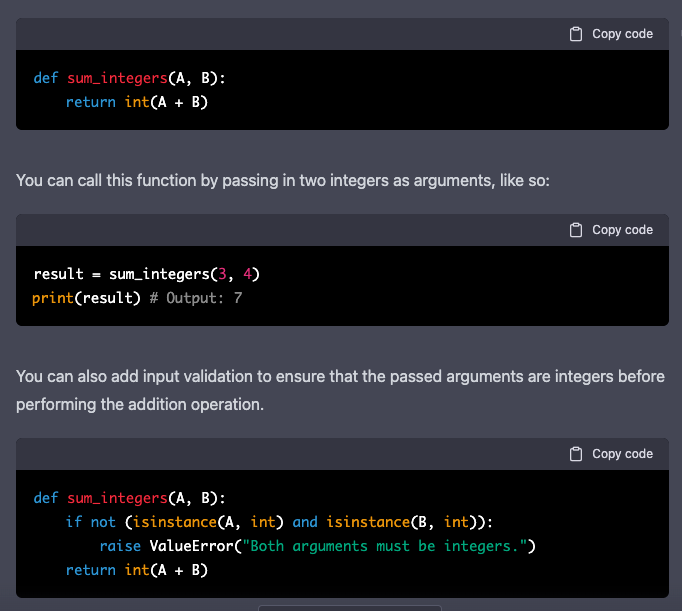682x611 pixels.
Task: Click the raise ValueError line
Action: pos(318,546)
